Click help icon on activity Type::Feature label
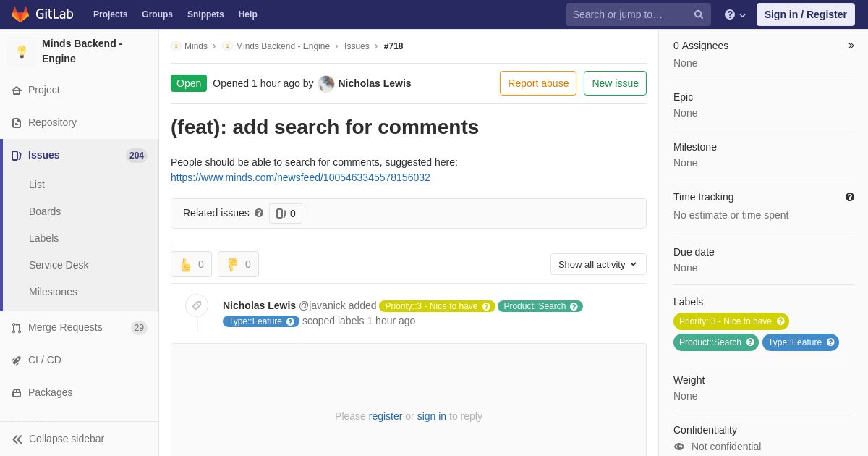Screen dimensions: 868x456 coord(290,321)
